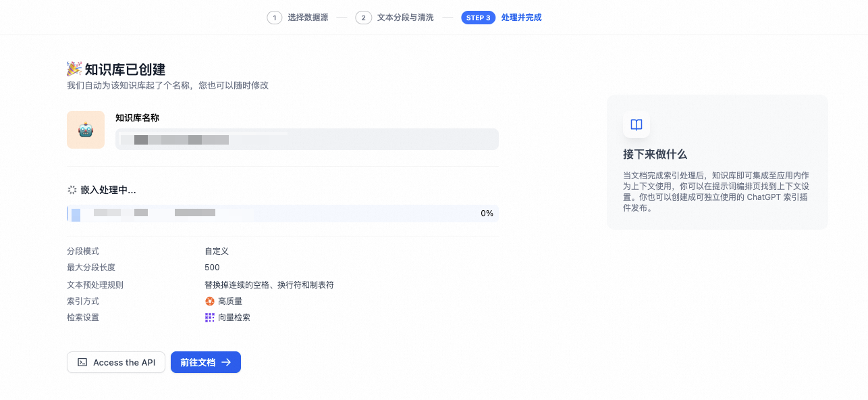Click the knowledge base name input field
The image size is (868, 400).
(307, 139)
